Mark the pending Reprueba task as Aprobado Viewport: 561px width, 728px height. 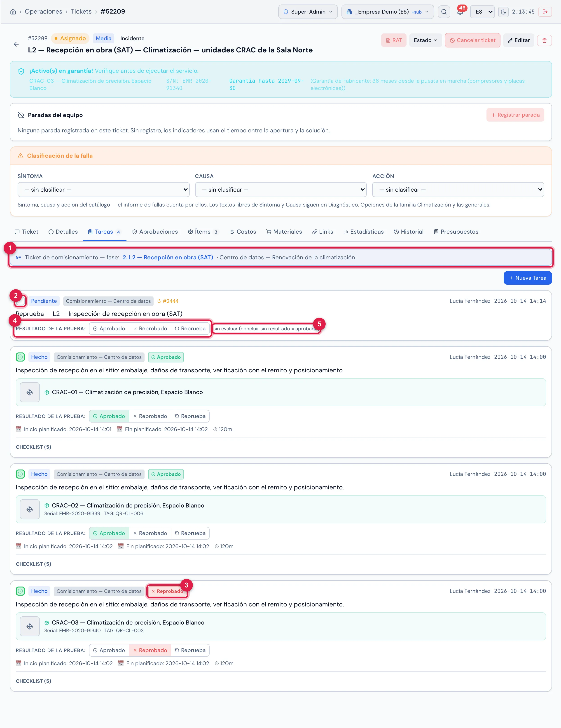click(x=109, y=329)
